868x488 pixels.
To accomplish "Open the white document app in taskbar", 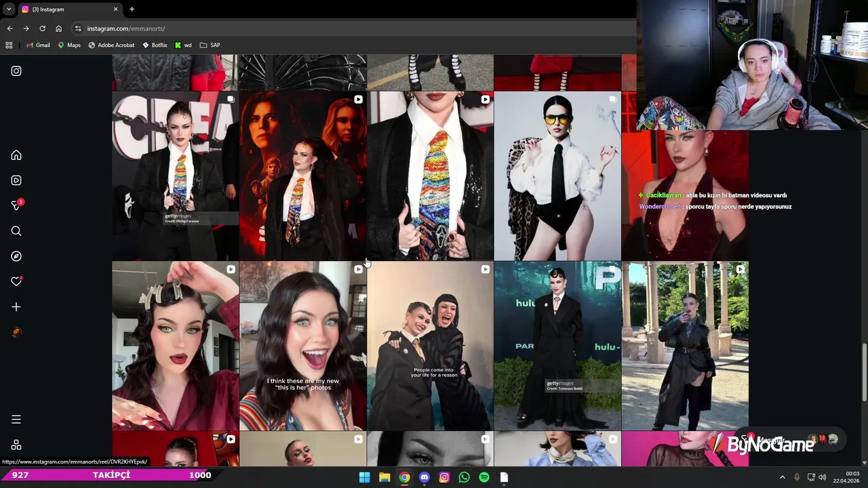I will 504,477.
